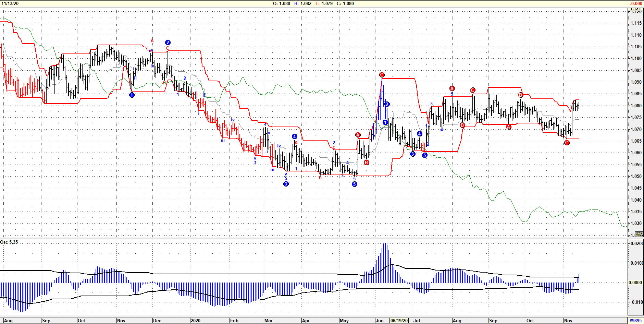Click the 2020 year label on time axis
644x324 pixels.
195,321
